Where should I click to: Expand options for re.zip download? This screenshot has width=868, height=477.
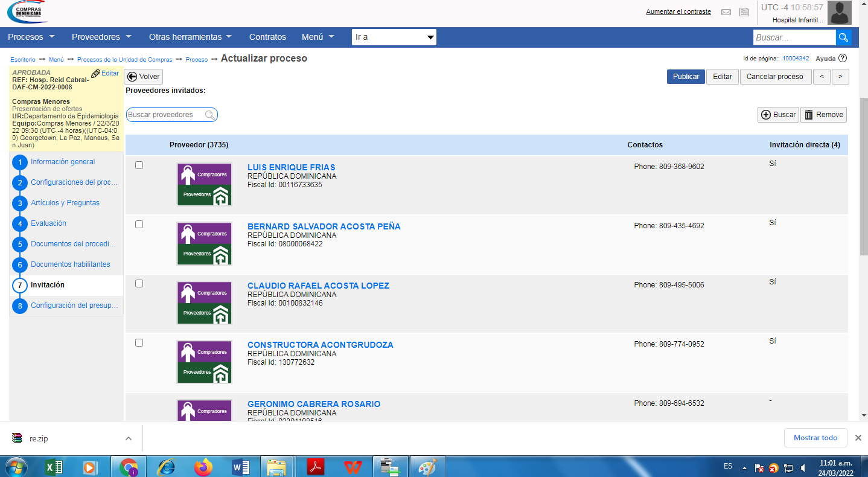[x=128, y=438]
